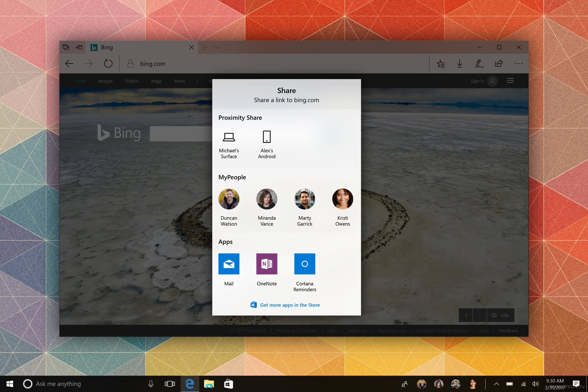Screen dimensions: 588x392
Task: Click Sign in on Bing
Action: pos(477,81)
